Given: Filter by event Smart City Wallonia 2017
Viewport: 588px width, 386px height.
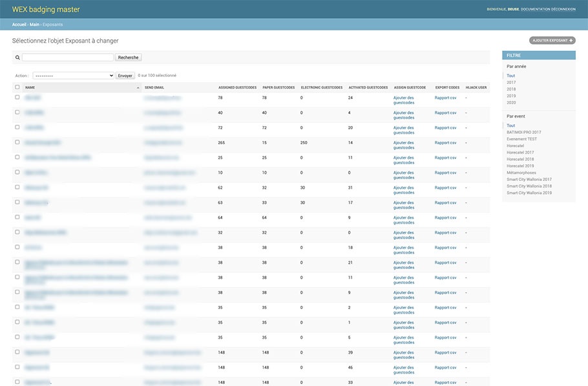Looking at the screenshot, I should [529, 179].
